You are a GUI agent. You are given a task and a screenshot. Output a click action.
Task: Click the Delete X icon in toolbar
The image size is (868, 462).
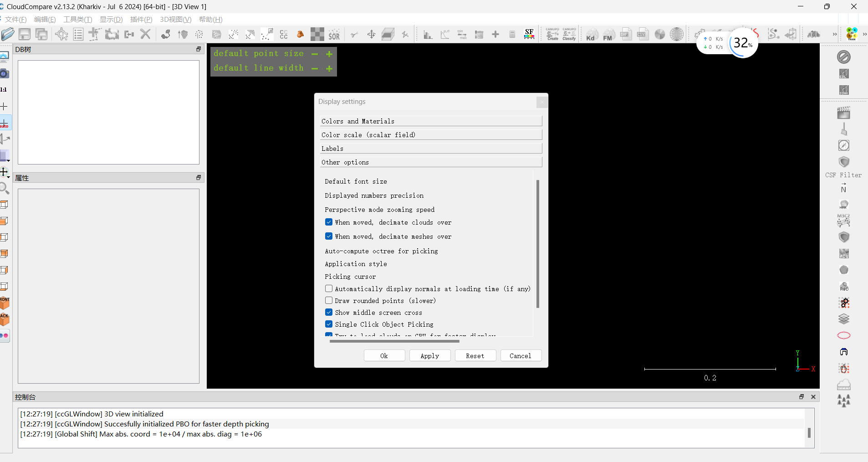click(145, 34)
